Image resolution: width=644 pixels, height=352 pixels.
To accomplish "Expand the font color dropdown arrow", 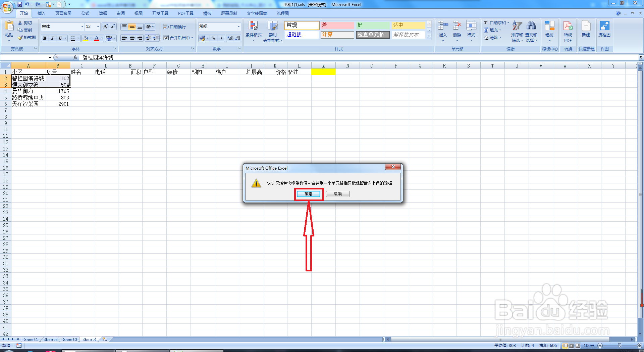I will click(102, 38).
